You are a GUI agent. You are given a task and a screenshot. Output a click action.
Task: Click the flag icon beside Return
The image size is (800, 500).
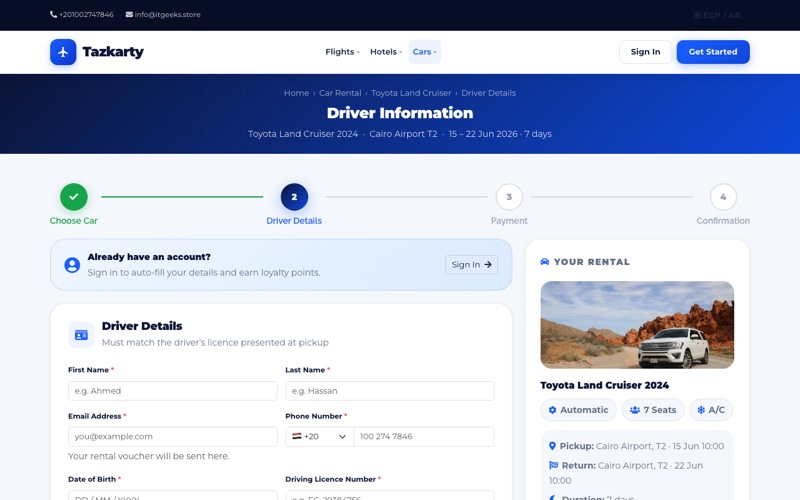coord(554,465)
